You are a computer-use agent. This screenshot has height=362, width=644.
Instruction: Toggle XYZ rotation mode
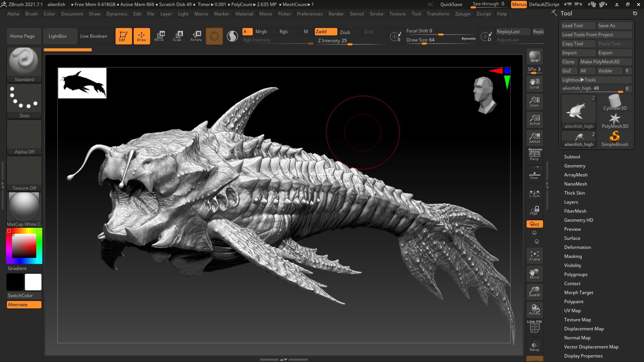pos(535,224)
